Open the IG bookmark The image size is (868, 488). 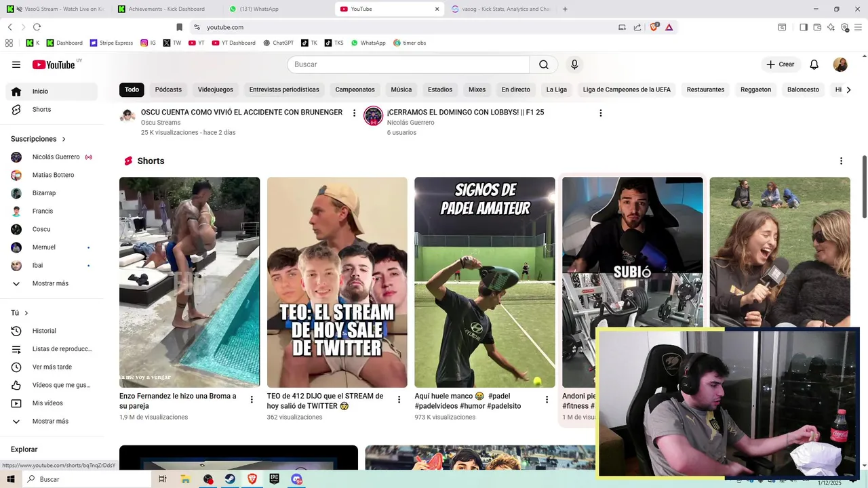[x=148, y=43]
